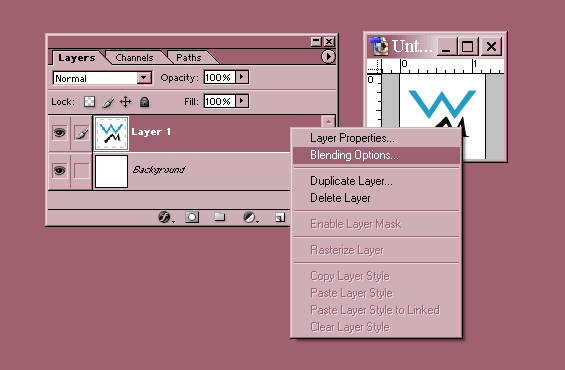Viewport: 565px width, 370px height.
Task: Click the Layer 1 name text
Action: pyautogui.click(x=151, y=132)
